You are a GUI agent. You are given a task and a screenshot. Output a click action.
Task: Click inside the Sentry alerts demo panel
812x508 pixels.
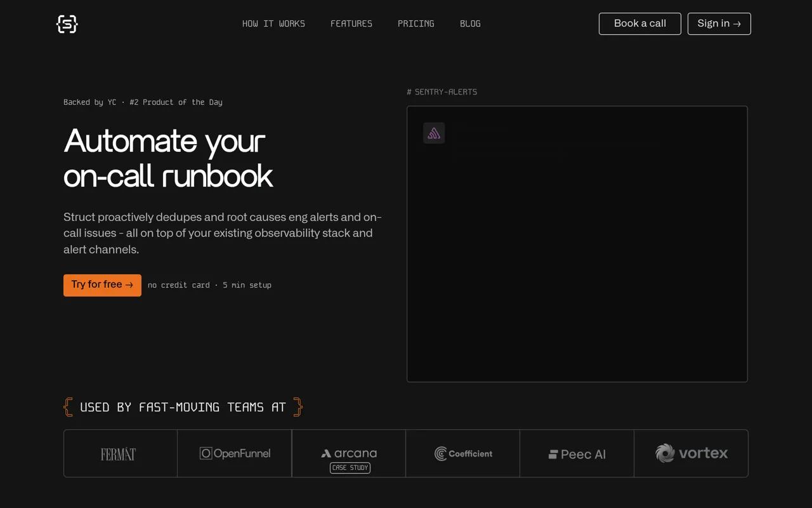point(577,244)
